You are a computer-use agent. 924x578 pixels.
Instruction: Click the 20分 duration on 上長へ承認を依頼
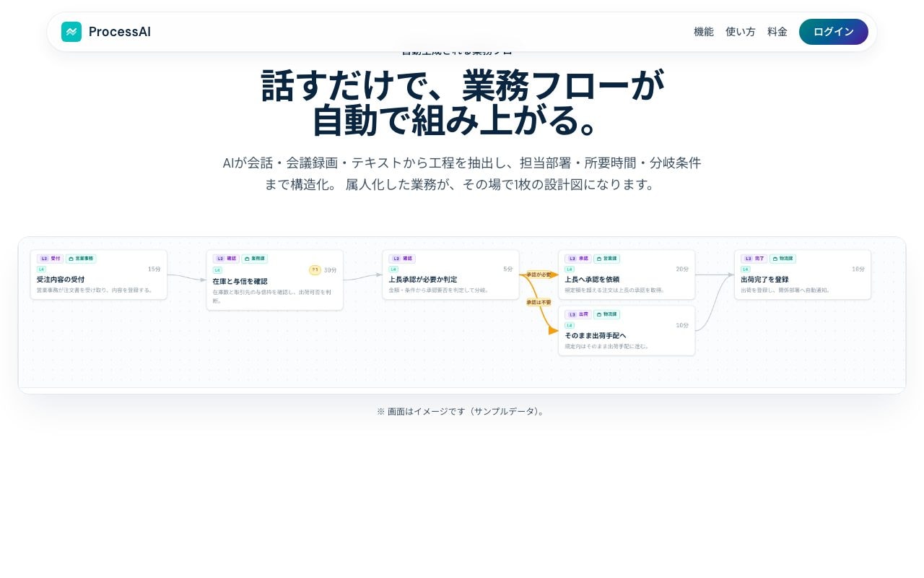click(x=683, y=269)
